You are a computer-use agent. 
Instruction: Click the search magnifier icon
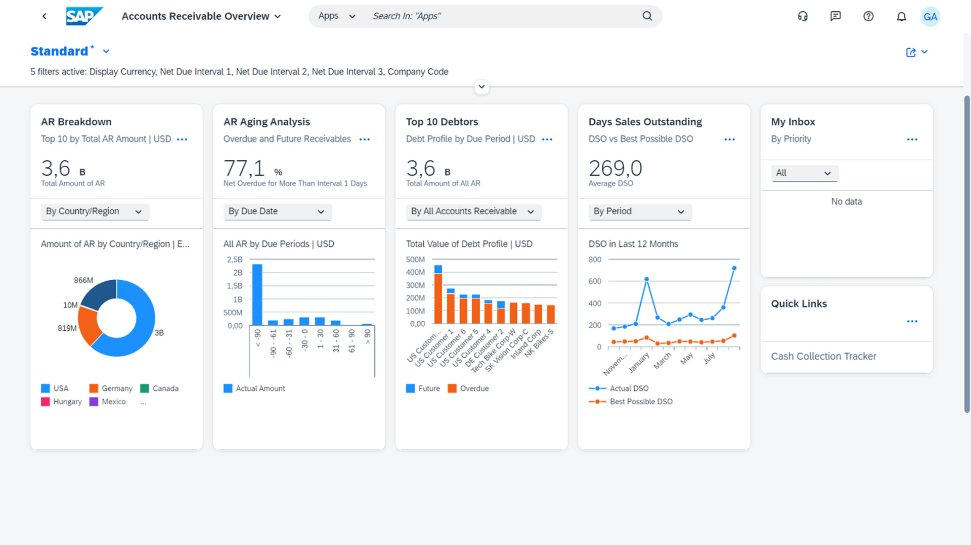click(x=647, y=16)
